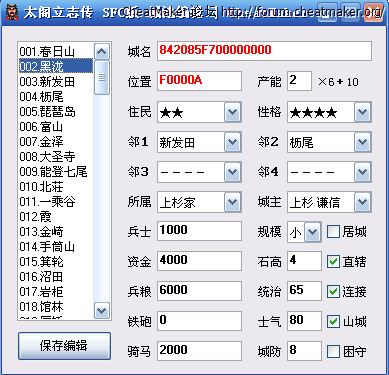Open the 性格 star rating dropdown
This screenshot has width=389, height=375.
tap(362, 112)
